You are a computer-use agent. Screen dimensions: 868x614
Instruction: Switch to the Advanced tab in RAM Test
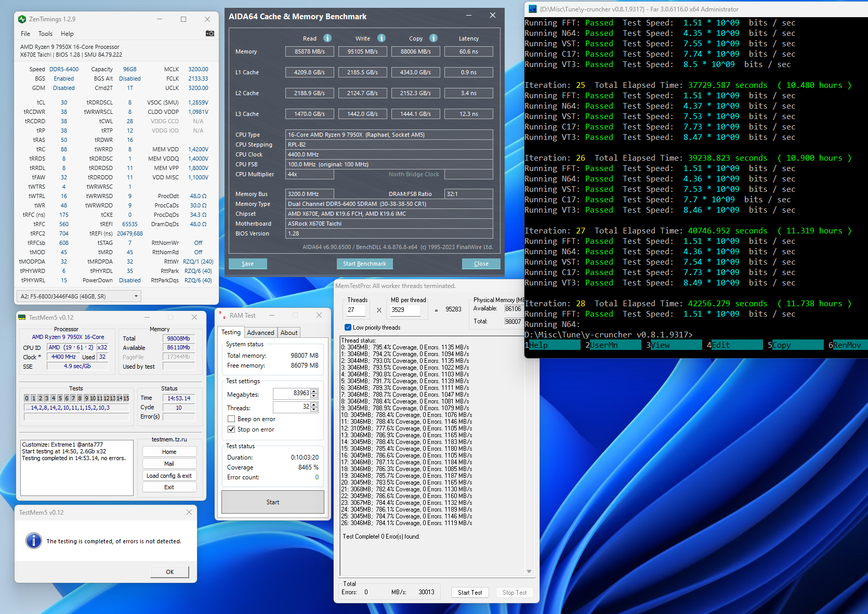pos(260,333)
